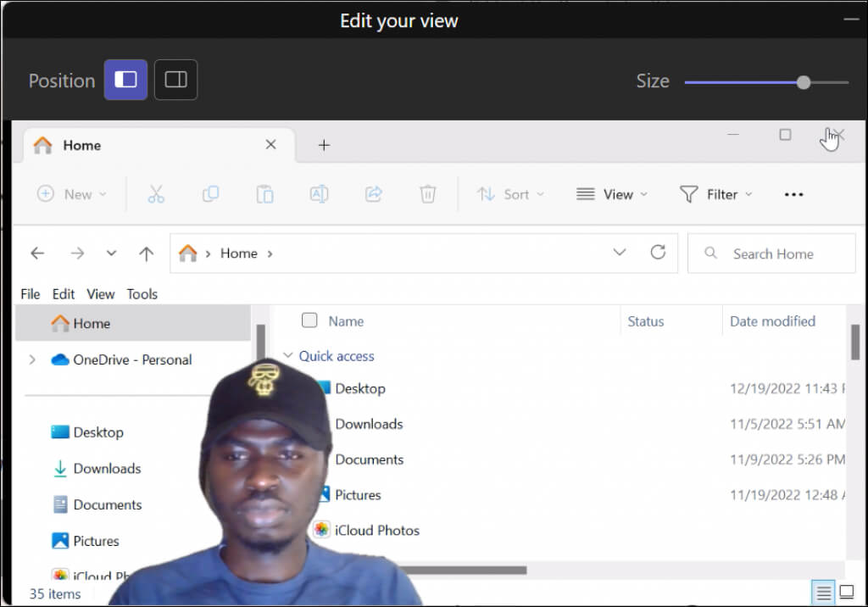Switch to details view icon
Screen dimensions: 868x607
click(x=822, y=593)
